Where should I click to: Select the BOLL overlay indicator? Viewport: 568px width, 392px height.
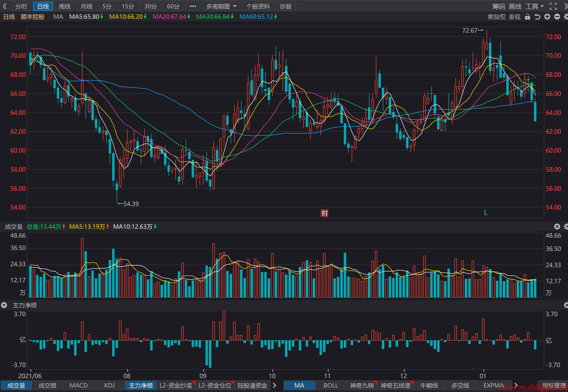pyautogui.click(x=331, y=385)
